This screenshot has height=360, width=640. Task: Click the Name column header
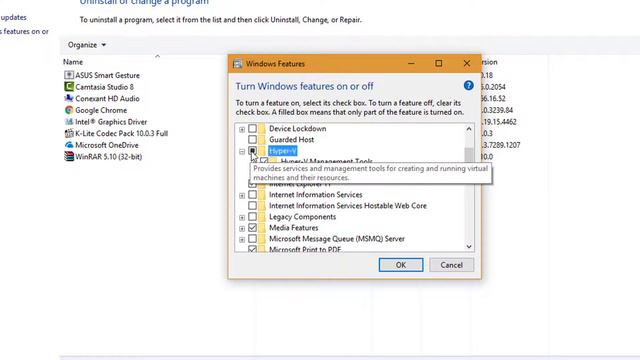click(x=73, y=62)
